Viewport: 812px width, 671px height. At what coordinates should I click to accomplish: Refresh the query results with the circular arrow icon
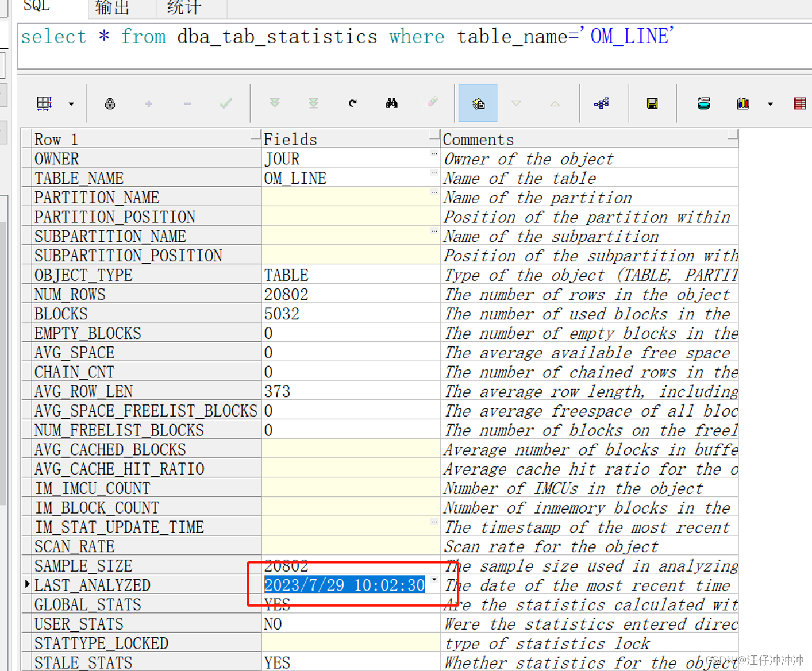[352, 103]
